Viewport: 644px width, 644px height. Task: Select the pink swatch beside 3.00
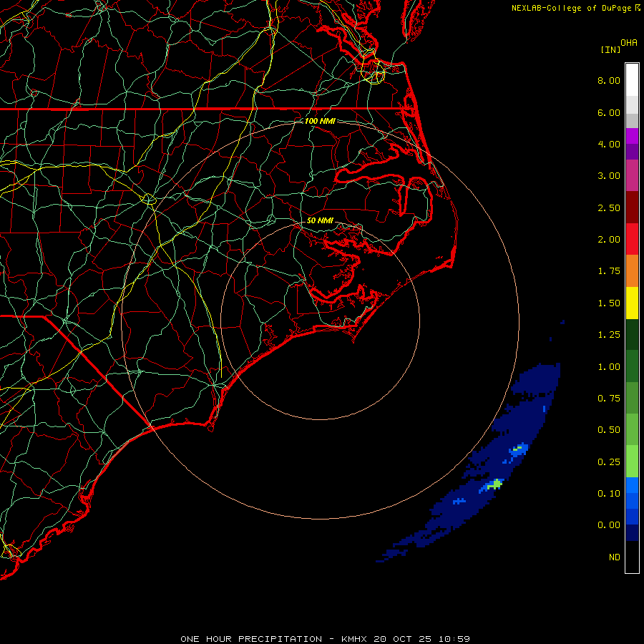tap(632, 176)
